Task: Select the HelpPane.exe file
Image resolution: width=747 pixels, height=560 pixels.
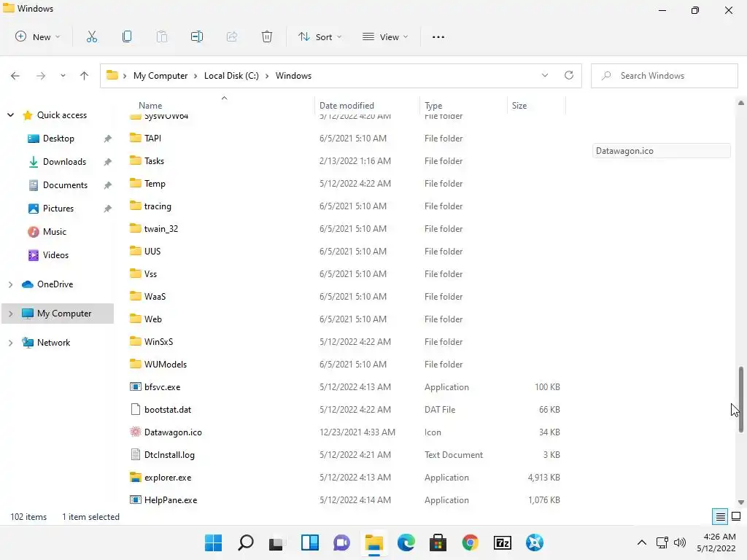Action: click(x=171, y=500)
